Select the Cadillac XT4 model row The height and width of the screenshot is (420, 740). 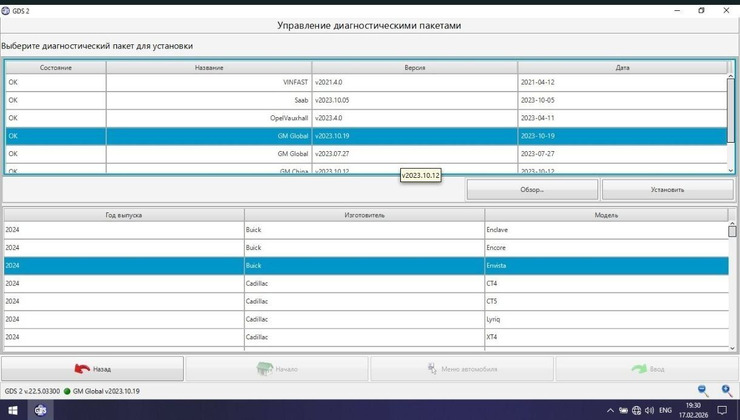coord(366,337)
